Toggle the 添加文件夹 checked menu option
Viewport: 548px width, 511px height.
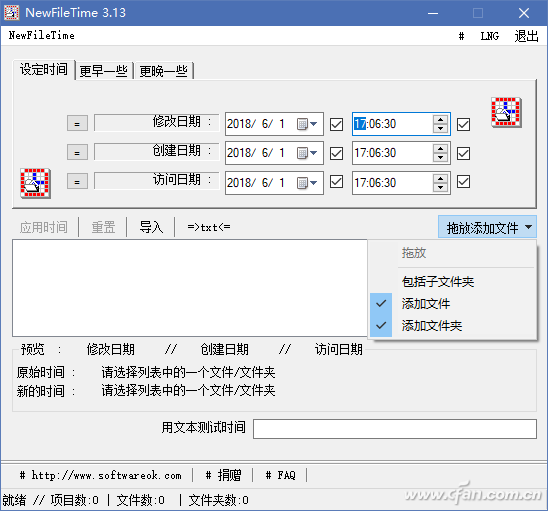(452, 326)
